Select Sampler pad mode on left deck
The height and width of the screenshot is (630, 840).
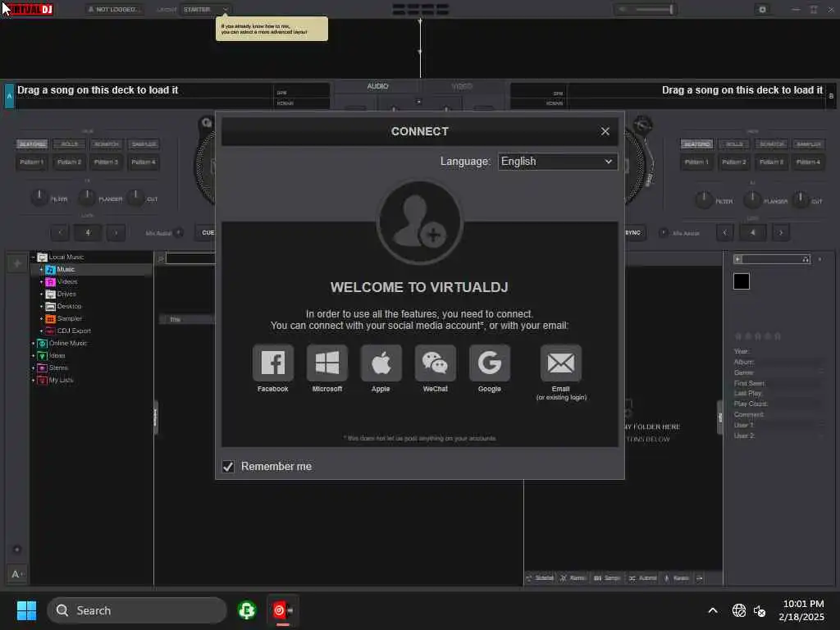[144, 144]
